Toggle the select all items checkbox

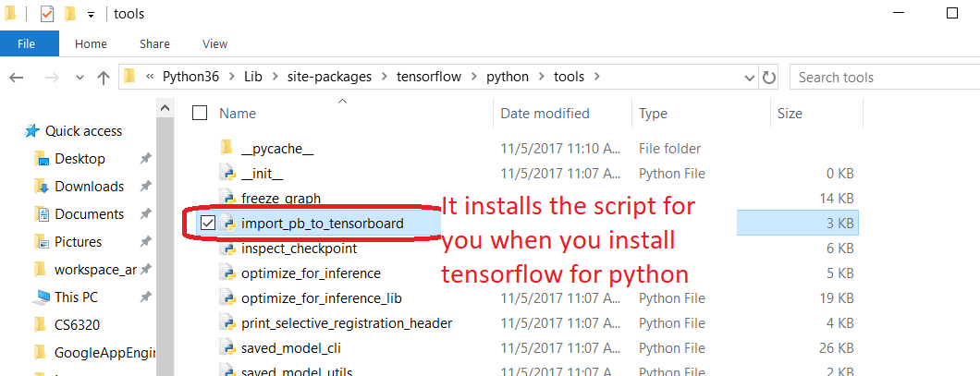click(200, 114)
